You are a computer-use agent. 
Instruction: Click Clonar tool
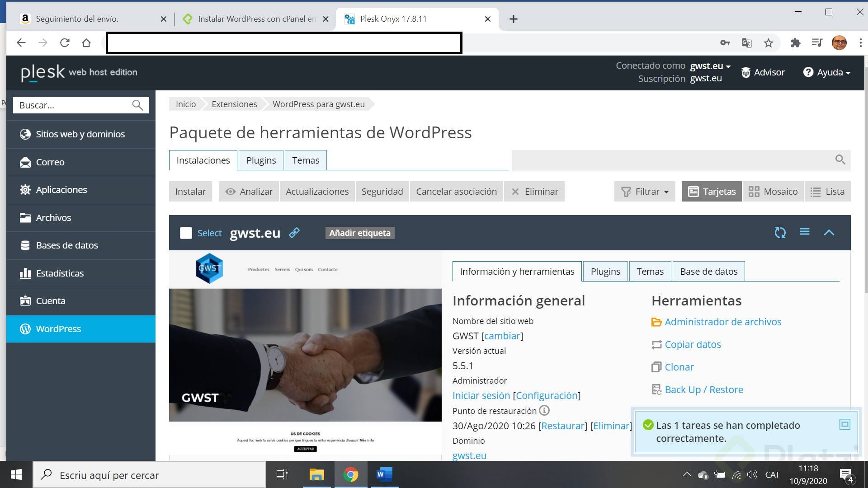[673, 367]
